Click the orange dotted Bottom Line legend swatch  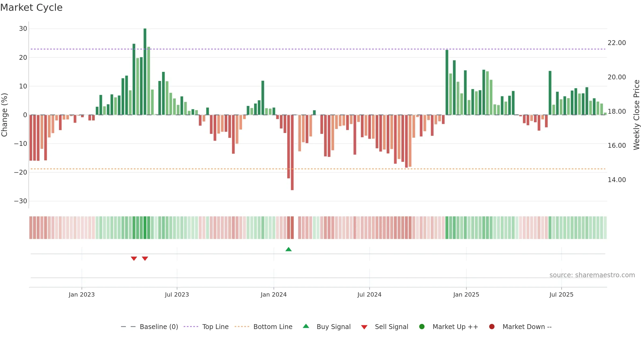pos(242,327)
